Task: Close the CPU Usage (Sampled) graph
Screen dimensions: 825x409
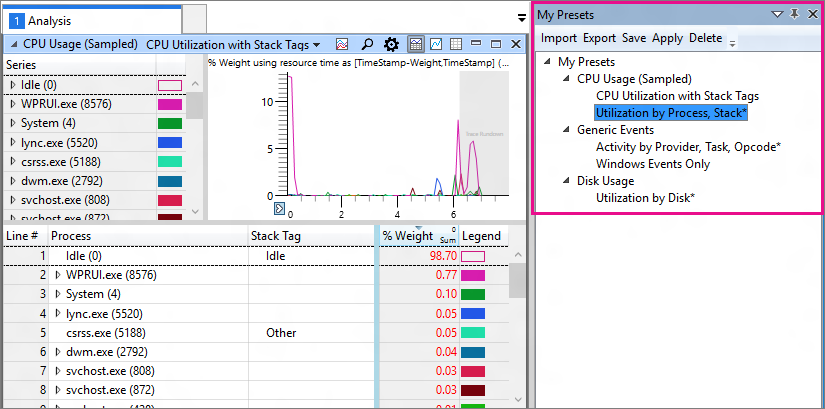Action: click(516, 44)
